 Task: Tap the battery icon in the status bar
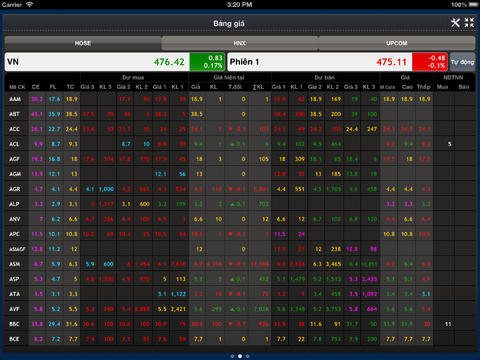click(473, 5)
